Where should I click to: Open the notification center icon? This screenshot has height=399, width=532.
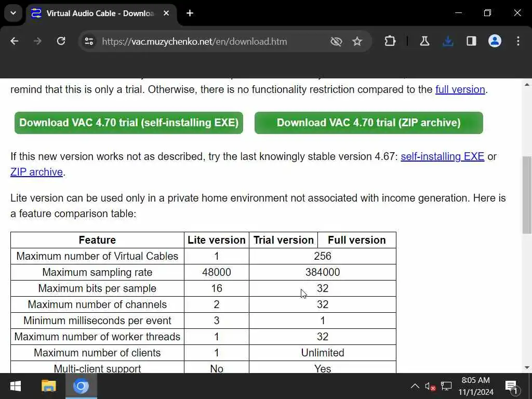(512, 387)
